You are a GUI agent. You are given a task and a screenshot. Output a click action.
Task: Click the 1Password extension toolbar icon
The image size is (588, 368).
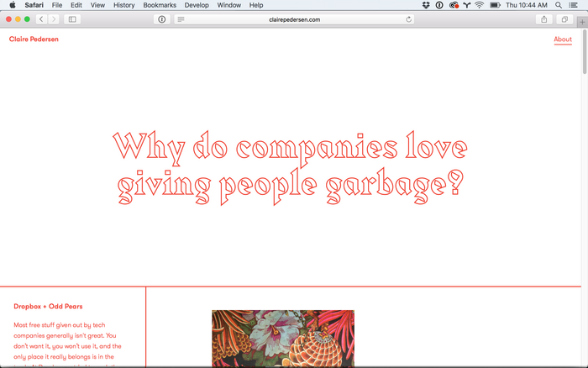coord(162,19)
